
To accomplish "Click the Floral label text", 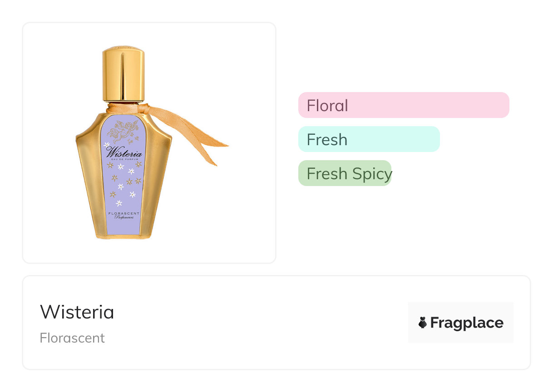I will tap(327, 106).
